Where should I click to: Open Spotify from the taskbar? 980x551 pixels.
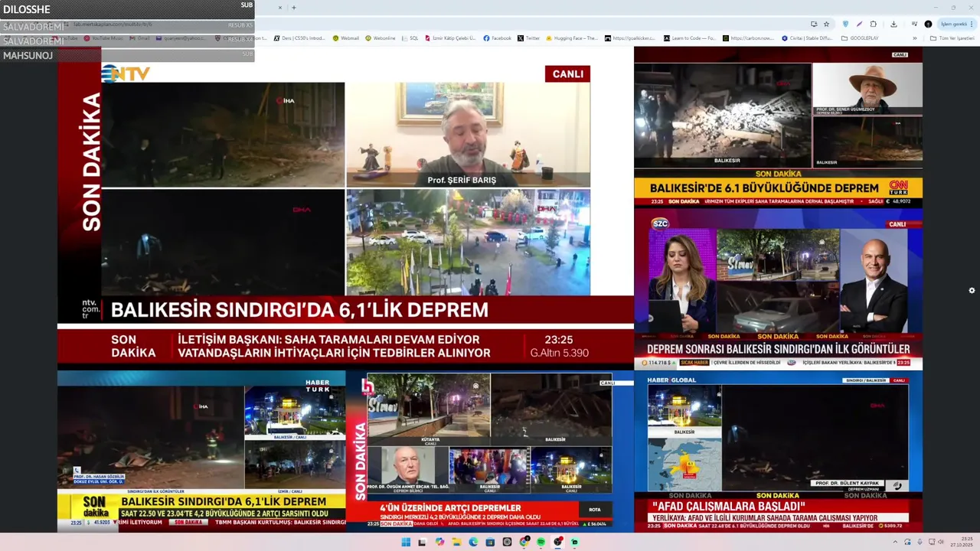click(x=541, y=542)
